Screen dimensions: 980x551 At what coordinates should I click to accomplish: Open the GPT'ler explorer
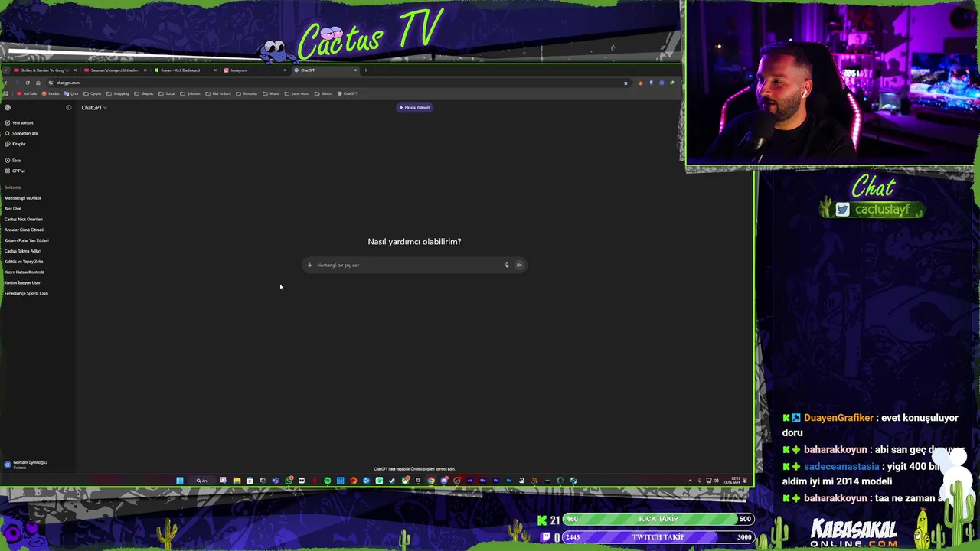16,171
